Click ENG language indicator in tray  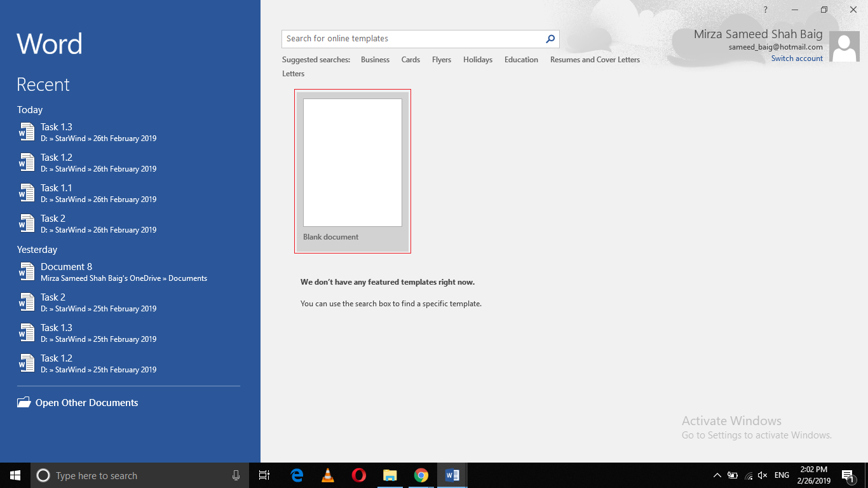782,475
